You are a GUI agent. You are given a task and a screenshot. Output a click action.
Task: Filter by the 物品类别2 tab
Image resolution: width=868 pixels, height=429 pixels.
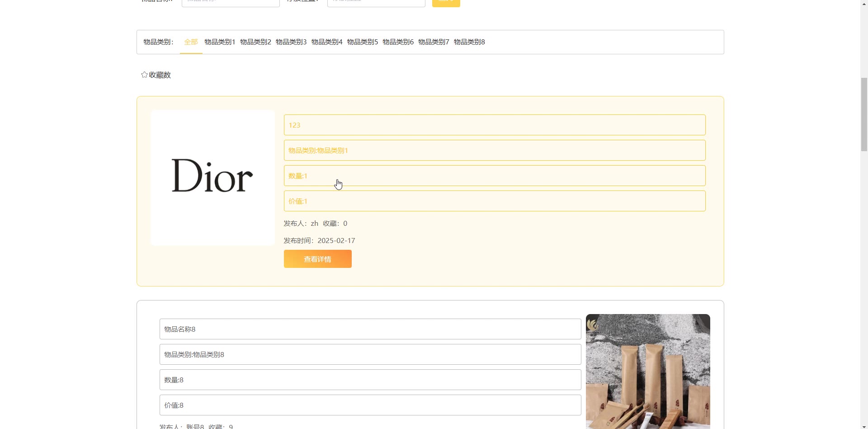coord(255,42)
